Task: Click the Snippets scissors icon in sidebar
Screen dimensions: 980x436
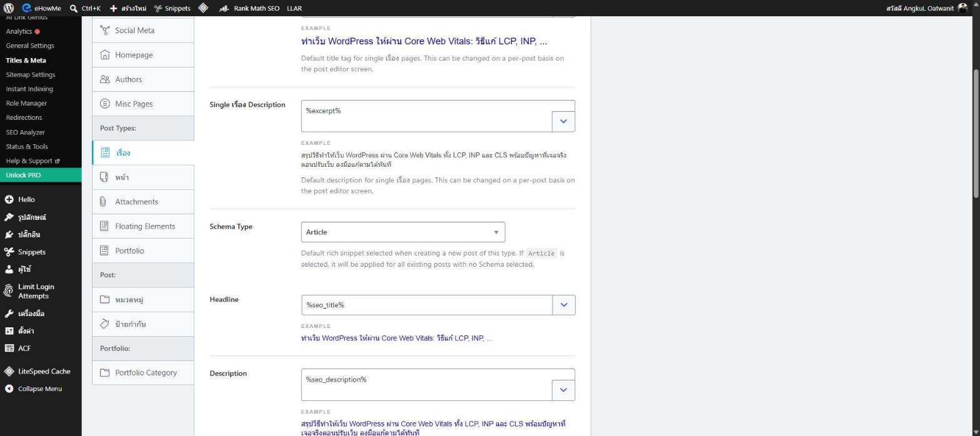Action: pyautogui.click(x=9, y=252)
